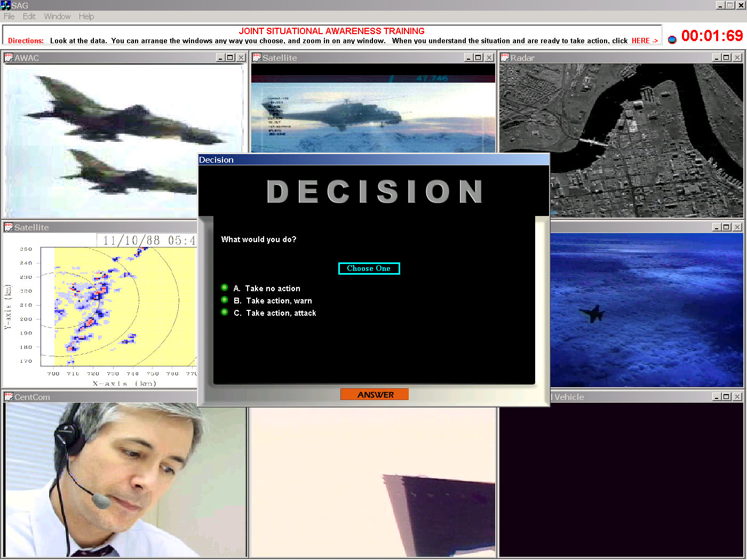Click the dark Vehicle window panel
The width and height of the screenshot is (747, 560).
coord(622,480)
